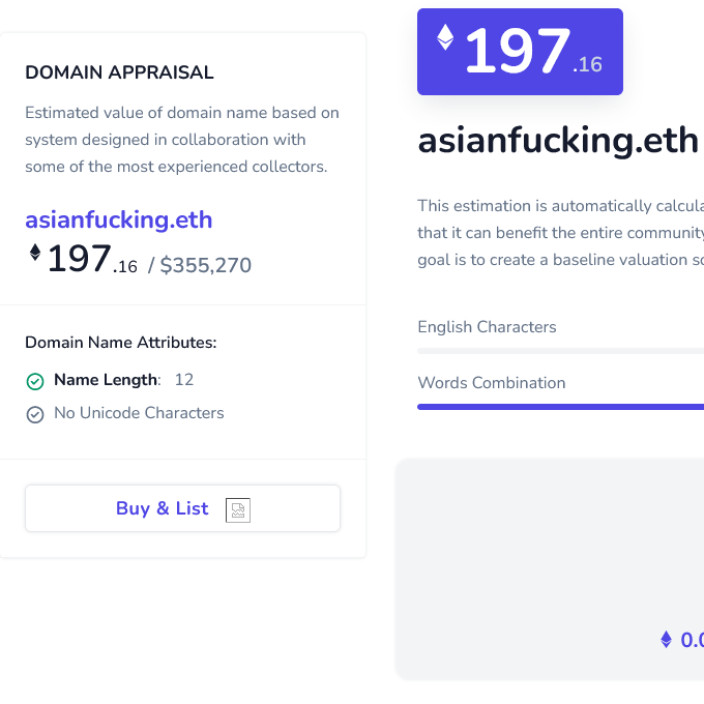Click the Words Combination label
The image size is (704, 704).
point(491,383)
